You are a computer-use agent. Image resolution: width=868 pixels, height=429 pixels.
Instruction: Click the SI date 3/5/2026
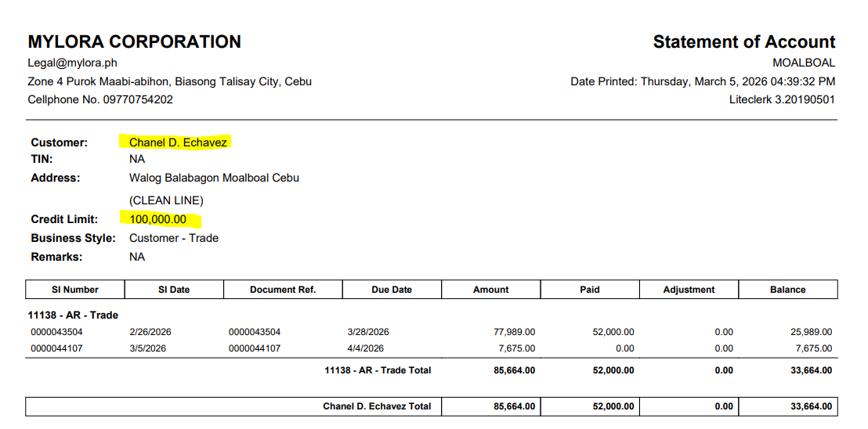tap(148, 348)
